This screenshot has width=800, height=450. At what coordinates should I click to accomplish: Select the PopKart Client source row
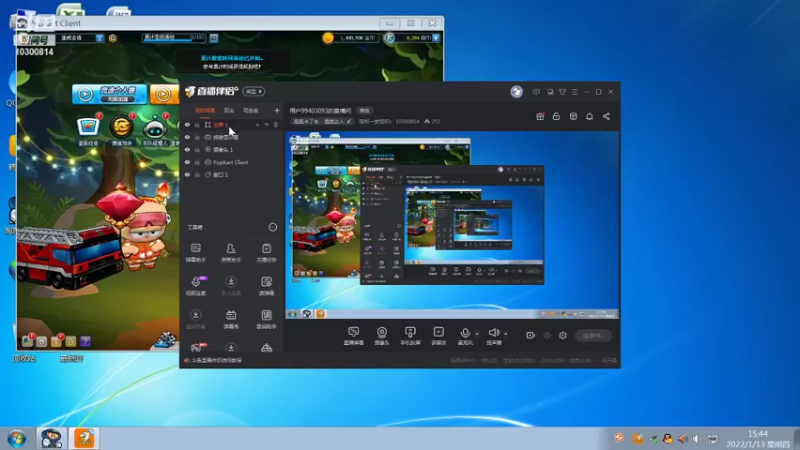[231, 162]
